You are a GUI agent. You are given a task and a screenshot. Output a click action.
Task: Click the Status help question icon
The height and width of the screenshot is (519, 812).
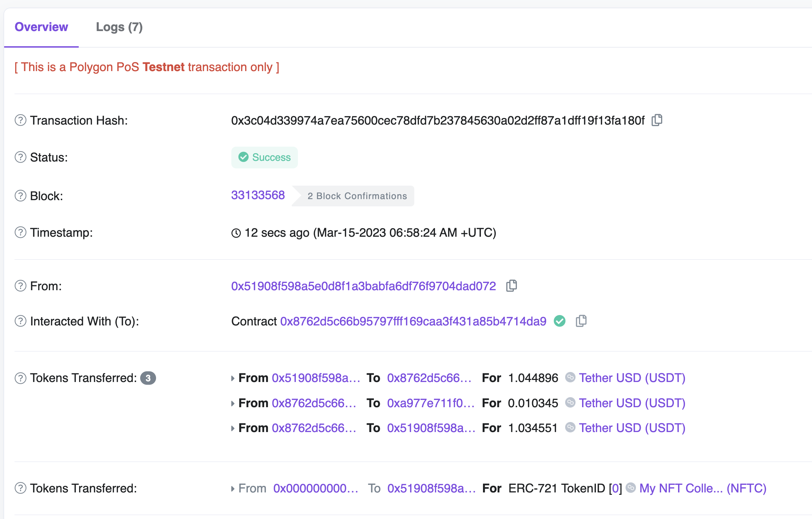(x=20, y=157)
